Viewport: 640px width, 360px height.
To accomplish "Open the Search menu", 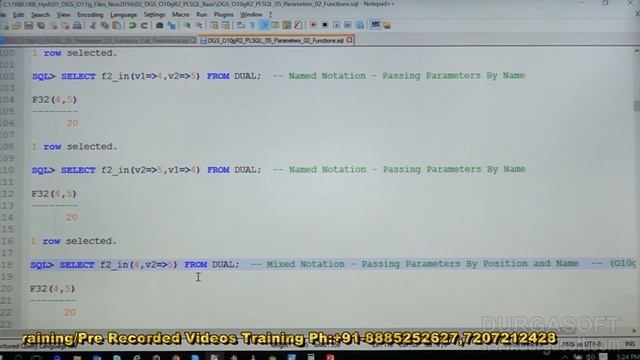I will coord(40,15).
